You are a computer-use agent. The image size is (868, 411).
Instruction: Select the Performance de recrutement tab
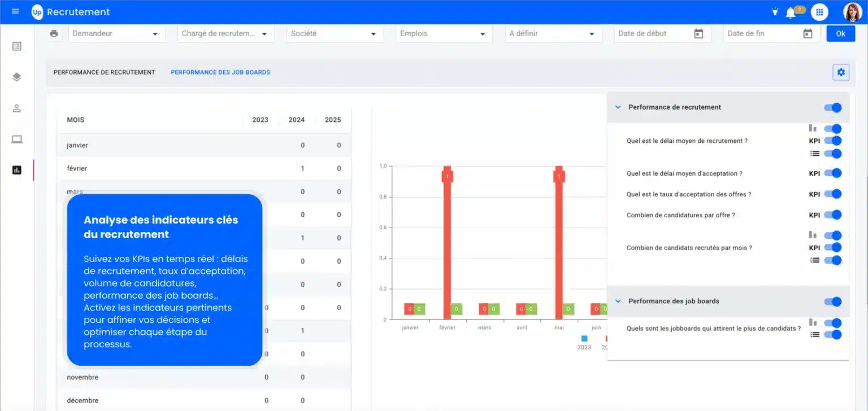104,72
